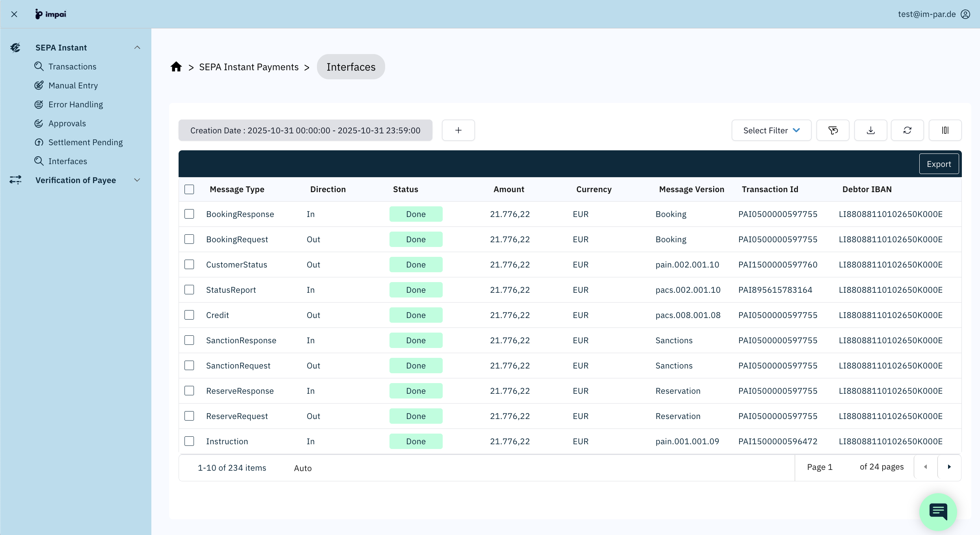The height and width of the screenshot is (535, 980).
Task: Click SEPA Instant Payments breadcrumb link
Action: point(249,67)
